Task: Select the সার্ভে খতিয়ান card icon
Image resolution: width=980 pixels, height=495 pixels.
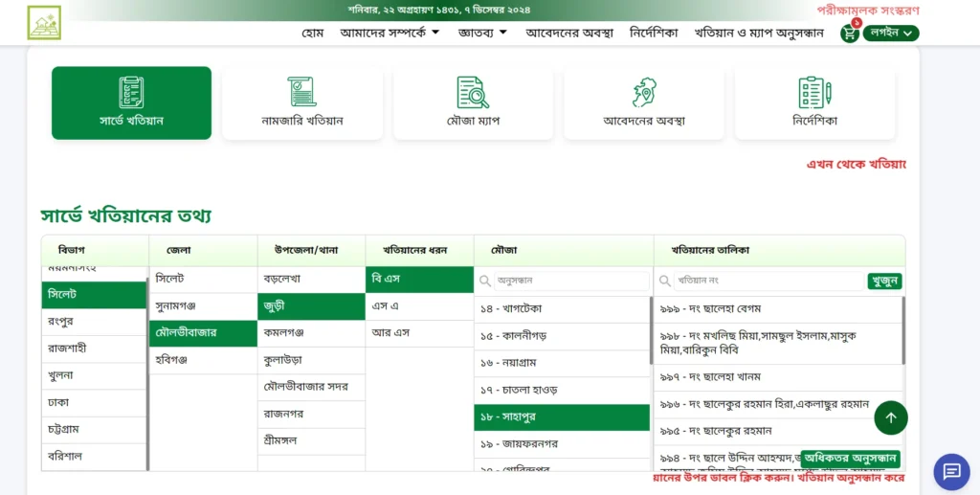Action: tap(131, 92)
